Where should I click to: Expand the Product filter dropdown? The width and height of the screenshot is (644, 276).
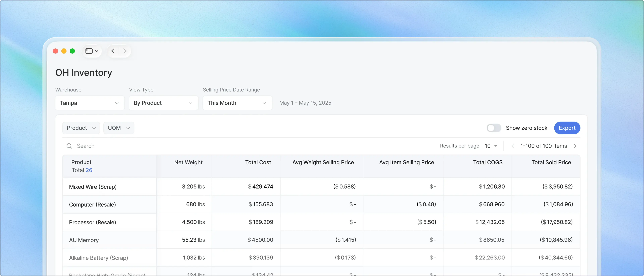[81, 128]
